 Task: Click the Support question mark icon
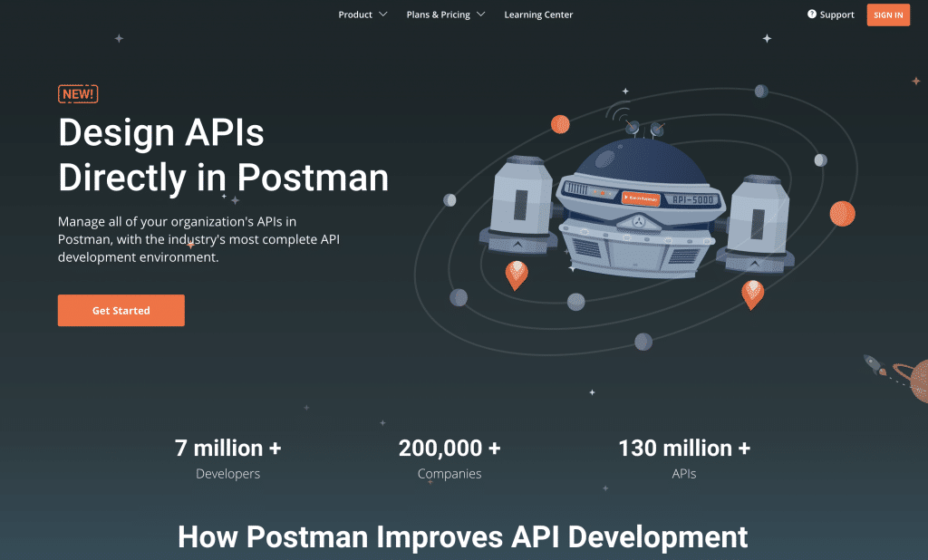coord(812,14)
